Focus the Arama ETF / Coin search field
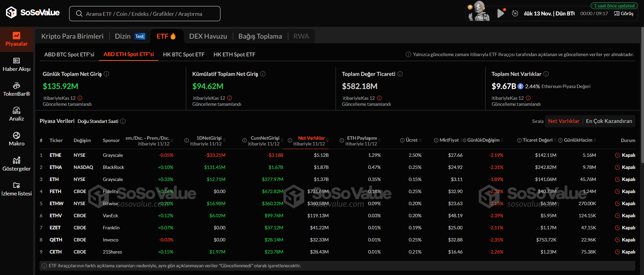 [145, 14]
